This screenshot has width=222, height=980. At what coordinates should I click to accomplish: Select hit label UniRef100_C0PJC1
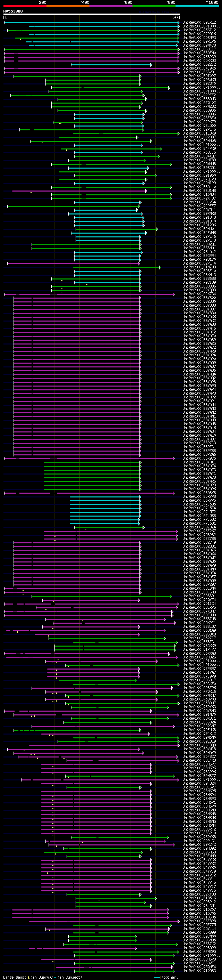tap(199, 841)
